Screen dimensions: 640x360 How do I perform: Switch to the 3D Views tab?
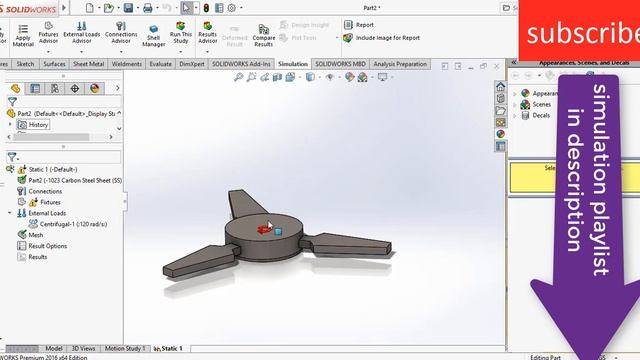click(x=83, y=349)
